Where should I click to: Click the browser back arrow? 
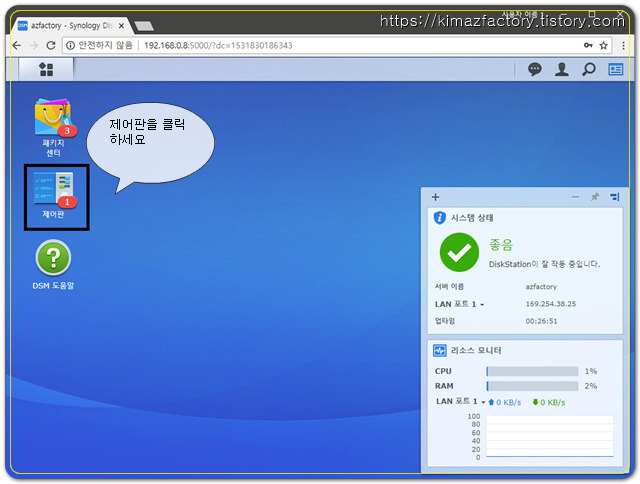tap(17, 45)
